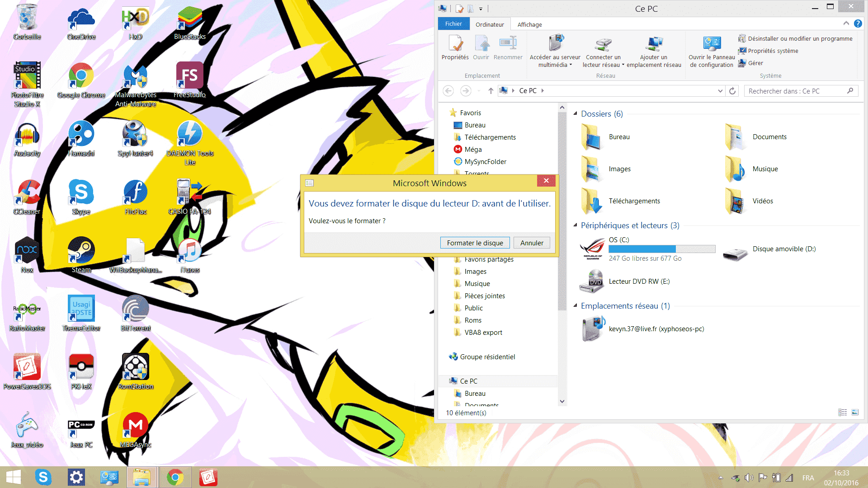
Task: Click the Explorer back arrow
Action: pyautogui.click(x=448, y=91)
